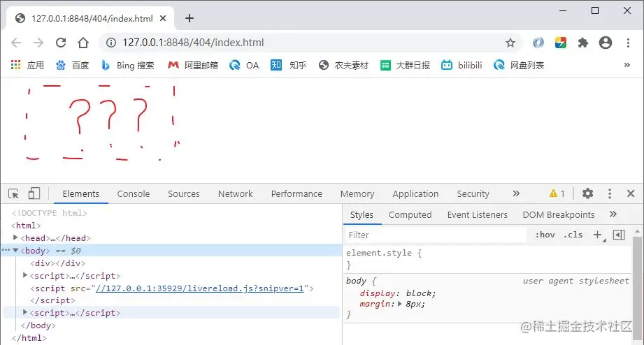The image size is (644, 345).
Task: Activate the inspect element picker
Action: (x=13, y=193)
